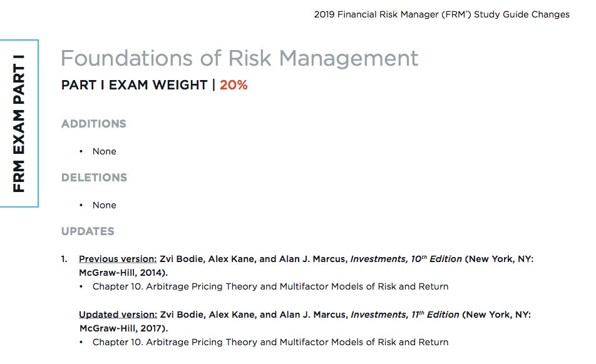Click the PART I EXAM WEIGHT label
This screenshot has width=596, height=364.
[134, 85]
